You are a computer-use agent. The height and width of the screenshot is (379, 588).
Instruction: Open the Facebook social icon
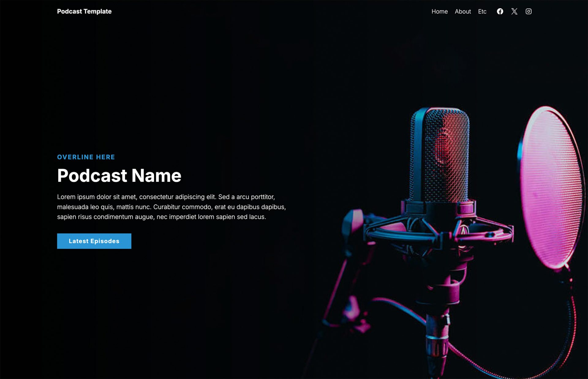(500, 11)
